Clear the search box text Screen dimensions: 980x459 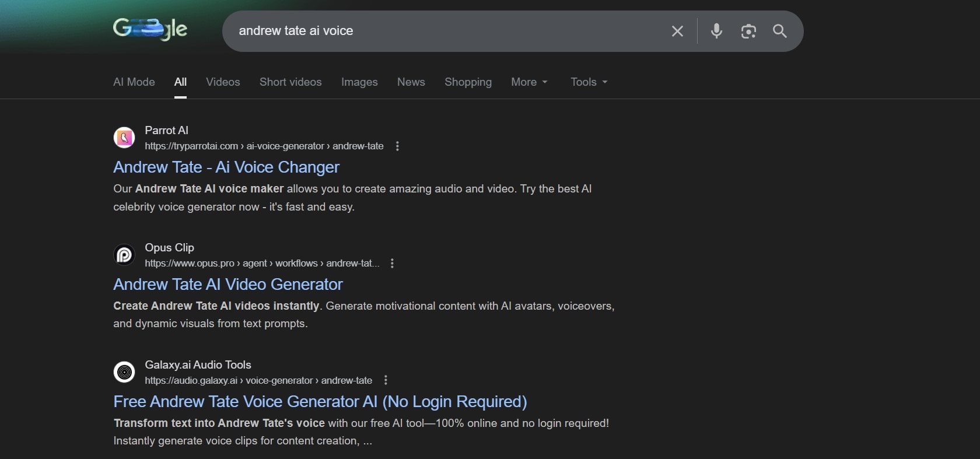click(x=677, y=31)
